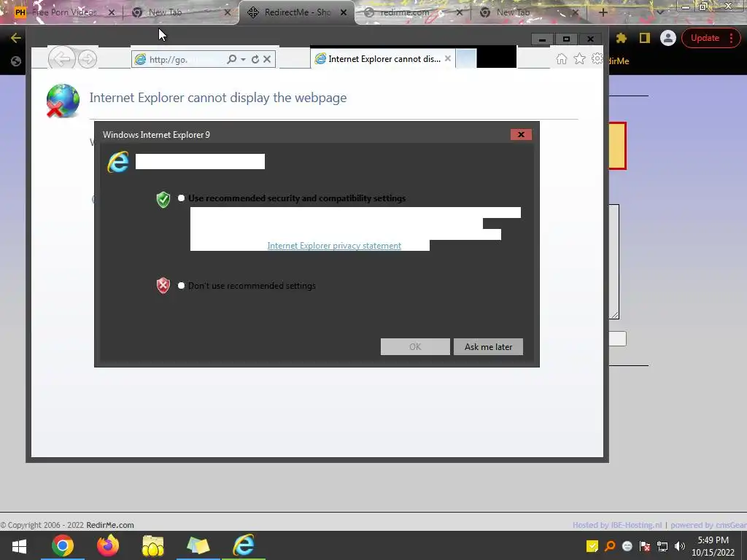The image size is (747, 560).
Task: Open the clock showing 5:49 PM
Action: (713, 546)
